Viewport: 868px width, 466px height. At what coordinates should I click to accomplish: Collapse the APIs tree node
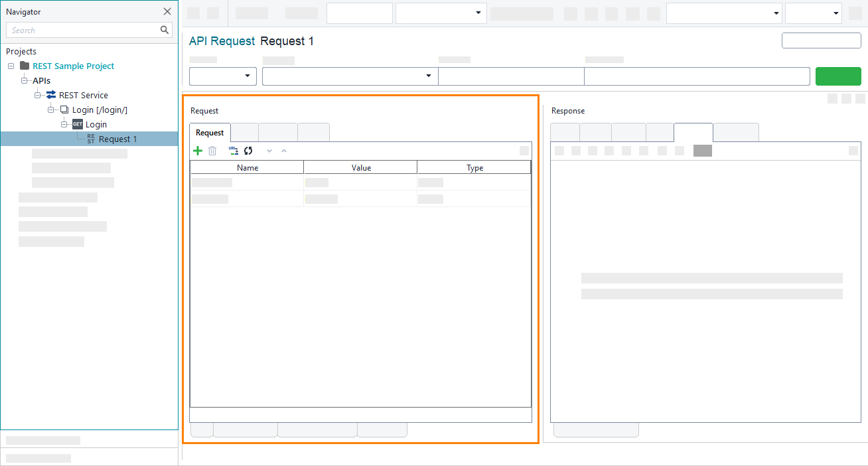click(x=24, y=80)
